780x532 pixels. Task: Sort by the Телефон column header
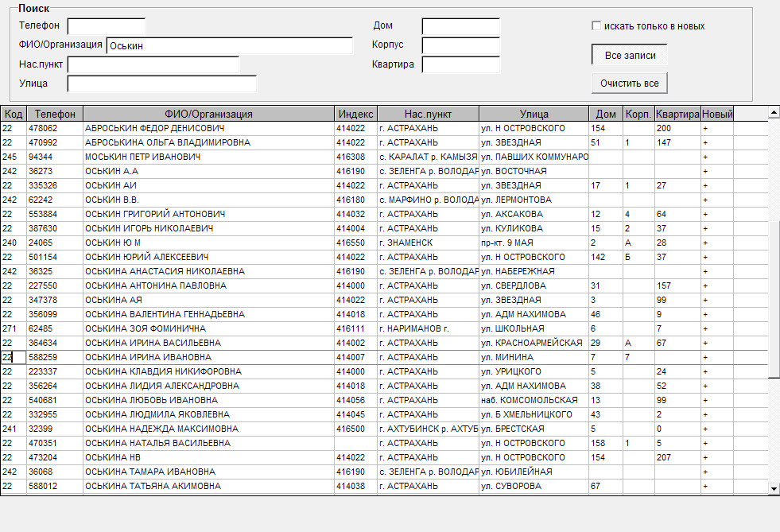click(55, 114)
